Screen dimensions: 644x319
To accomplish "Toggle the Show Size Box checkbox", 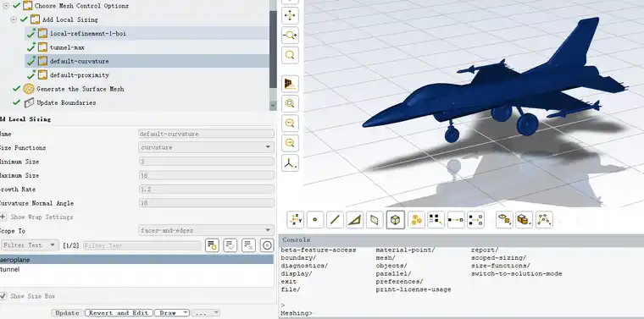I will [x=3, y=295].
